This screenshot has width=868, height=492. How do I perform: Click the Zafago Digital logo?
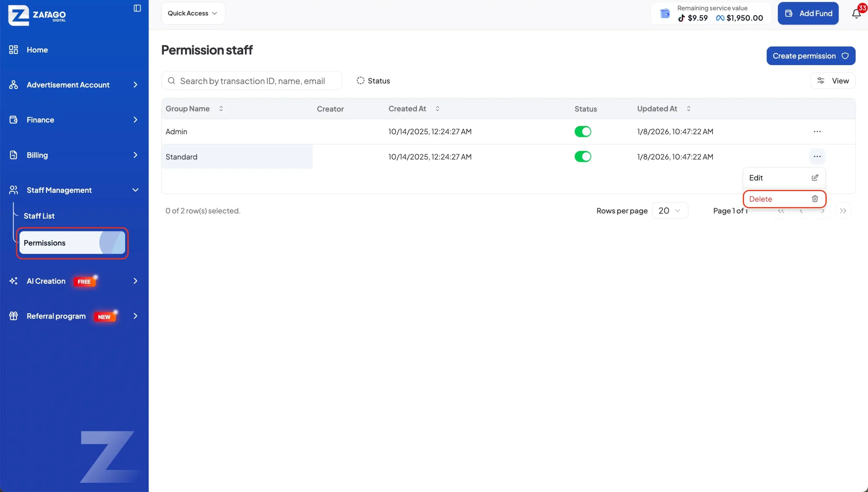point(37,15)
